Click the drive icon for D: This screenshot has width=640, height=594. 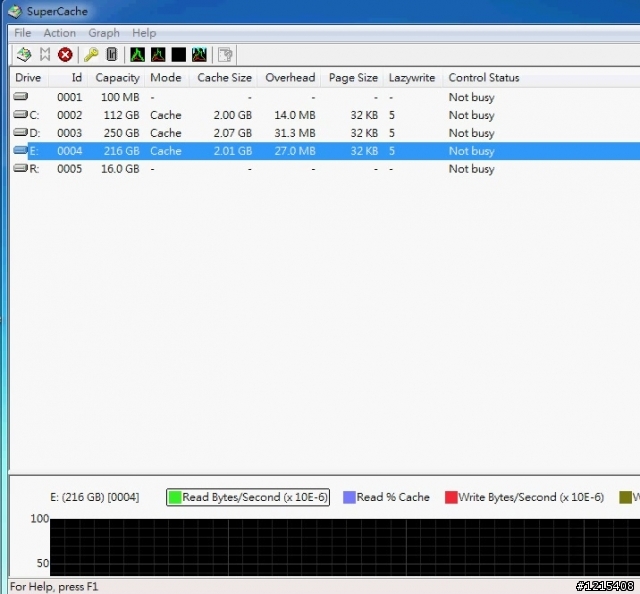tap(20, 132)
